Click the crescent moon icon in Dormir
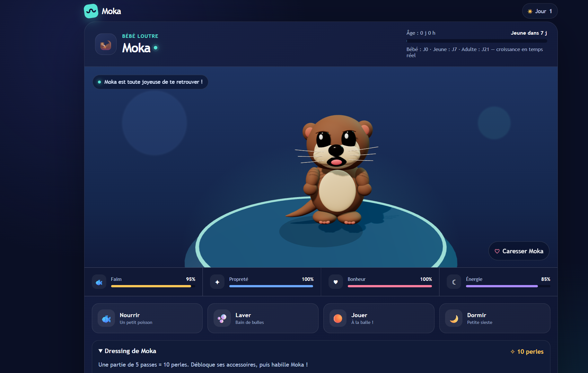Viewport: 588px width, 373px height. tap(454, 318)
